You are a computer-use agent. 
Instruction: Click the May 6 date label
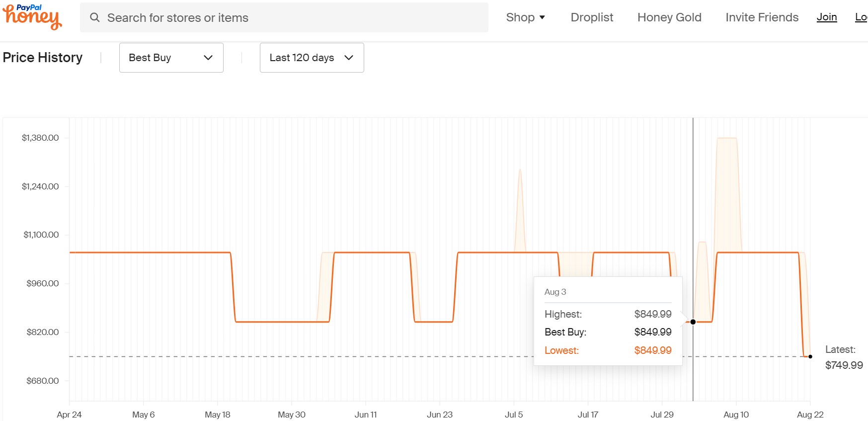(x=144, y=415)
